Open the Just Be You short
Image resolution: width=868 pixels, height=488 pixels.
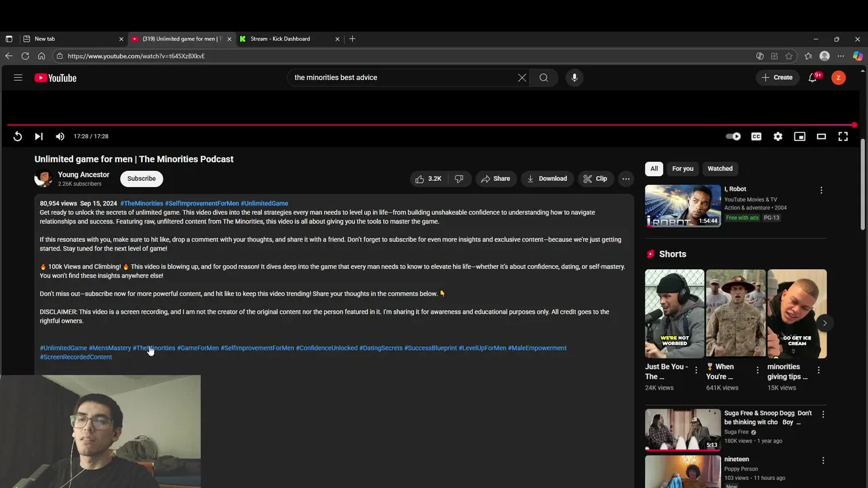click(x=675, y=314)
